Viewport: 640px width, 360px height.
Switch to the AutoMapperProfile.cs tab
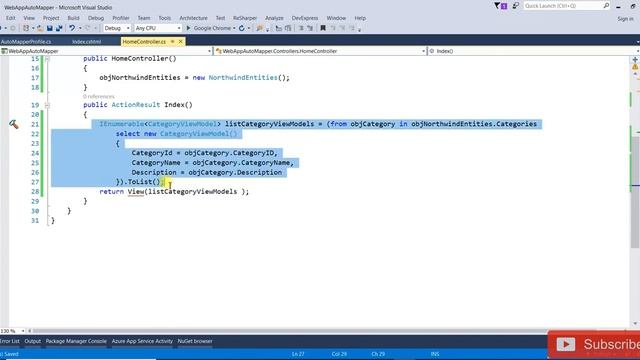(x=26, y=42)
